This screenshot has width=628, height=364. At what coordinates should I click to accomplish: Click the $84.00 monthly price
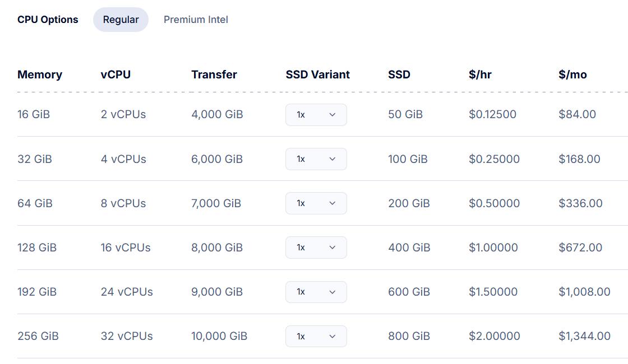(x=577, y=114)
